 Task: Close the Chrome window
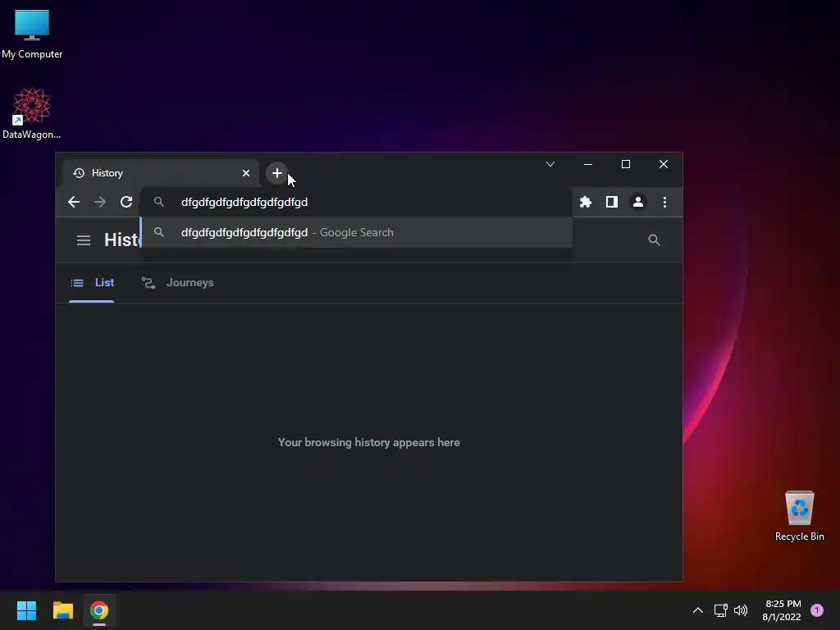click(x=664, y=164)
